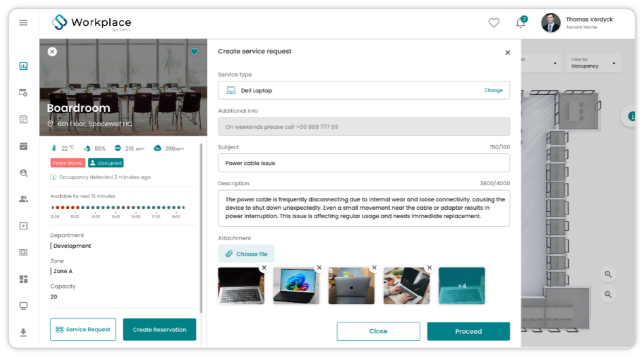
Task: Click the location pin beside 6th Floor
Action: 50,124
